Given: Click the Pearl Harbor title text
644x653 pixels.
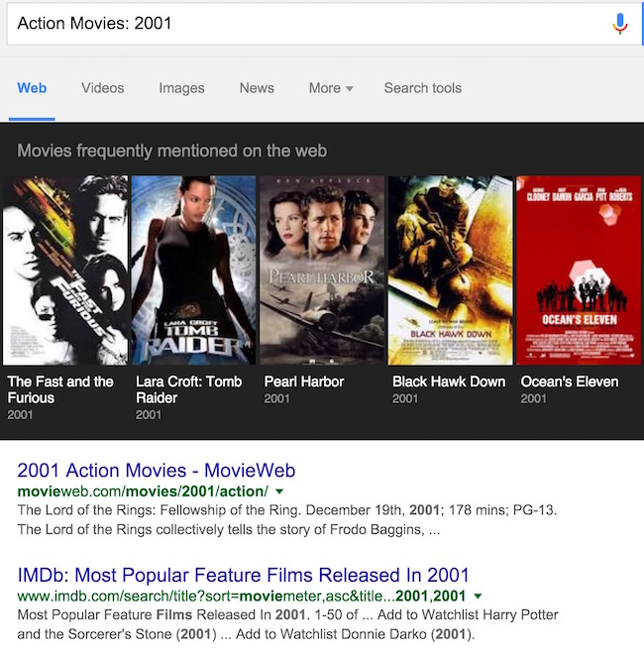Looking at the screenshot, I should pos(304,381).
